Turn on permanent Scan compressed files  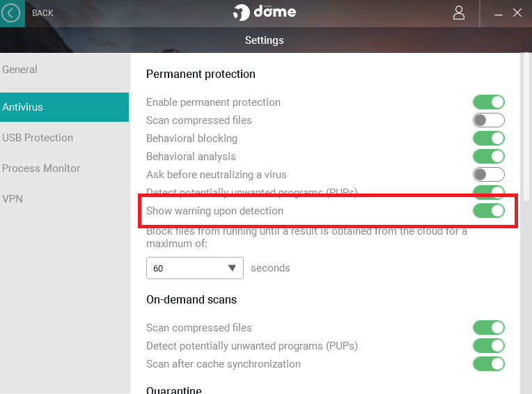[x=488, y=120]
